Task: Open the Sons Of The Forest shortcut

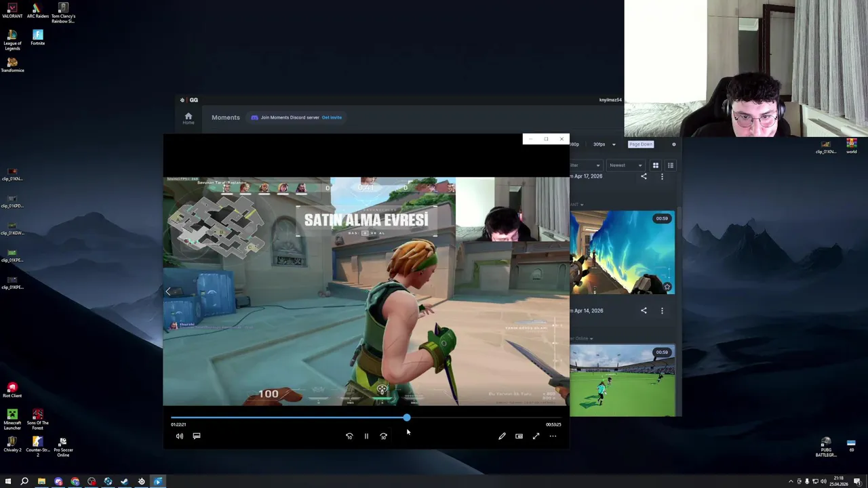Action: (x=37, y=419)
